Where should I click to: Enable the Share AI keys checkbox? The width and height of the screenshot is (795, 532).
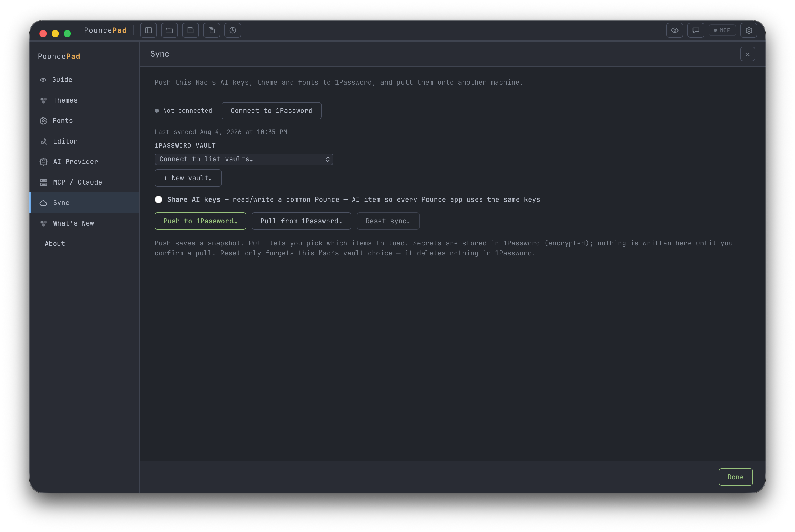tap(159, 199)
